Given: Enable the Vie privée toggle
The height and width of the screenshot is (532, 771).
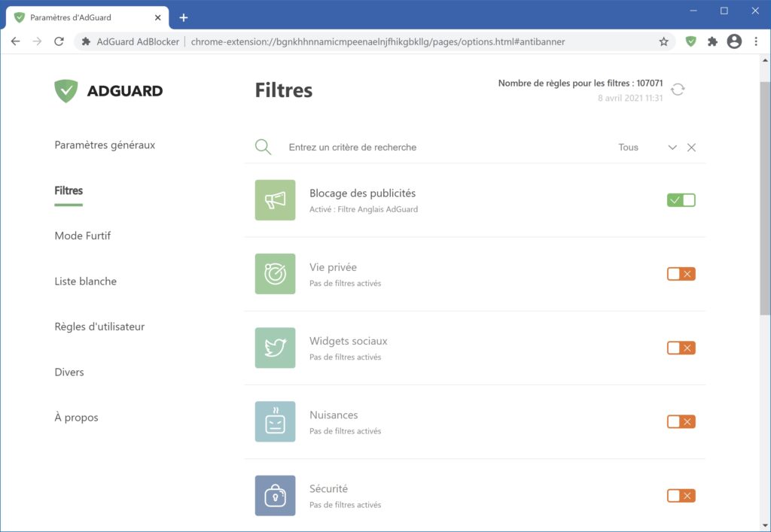Looking at the screenshot, I should pyautogui.click(x=681, y=274).
